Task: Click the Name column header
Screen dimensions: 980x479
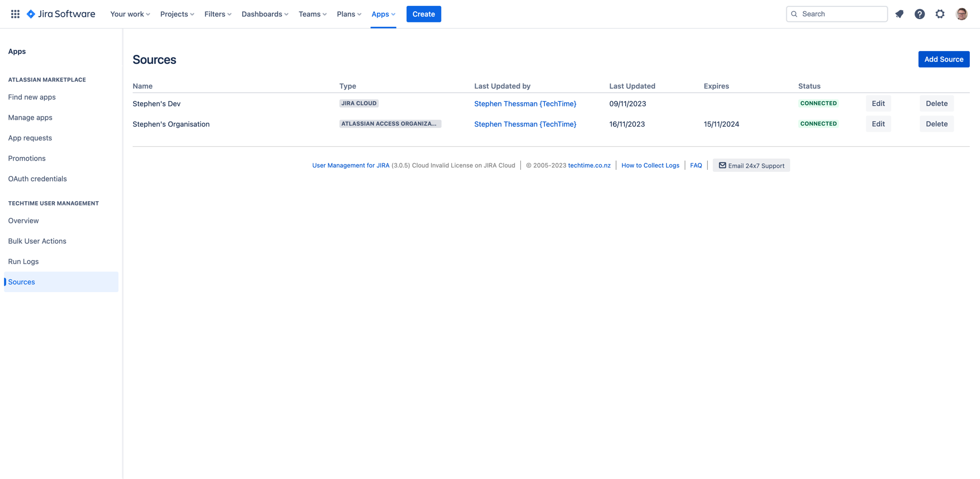Action: 143,86
